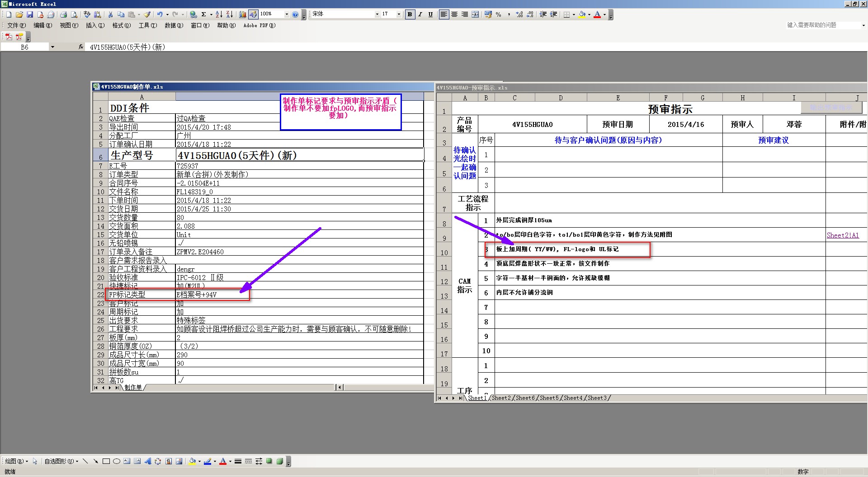
Task: Click the help search box 键入需要帮助的问题
Action: point(823,25)
